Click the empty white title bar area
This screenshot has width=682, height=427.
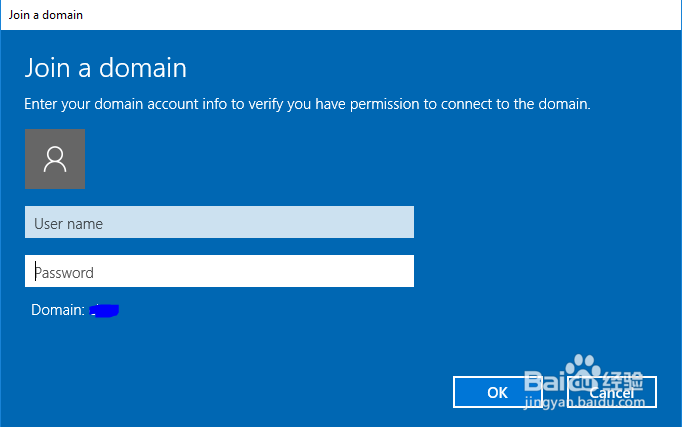(400, 15)
